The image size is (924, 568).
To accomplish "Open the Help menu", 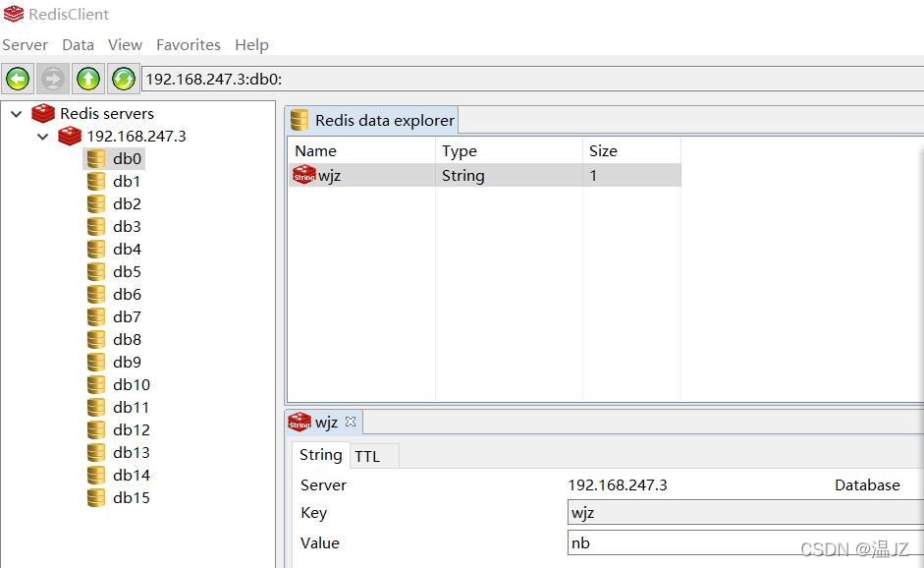I will (x=251, y=45).
